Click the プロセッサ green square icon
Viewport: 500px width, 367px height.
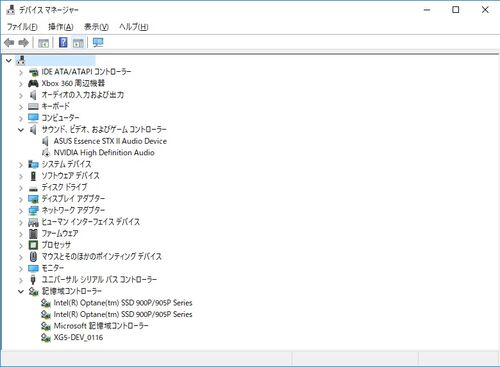click(33, 245)
